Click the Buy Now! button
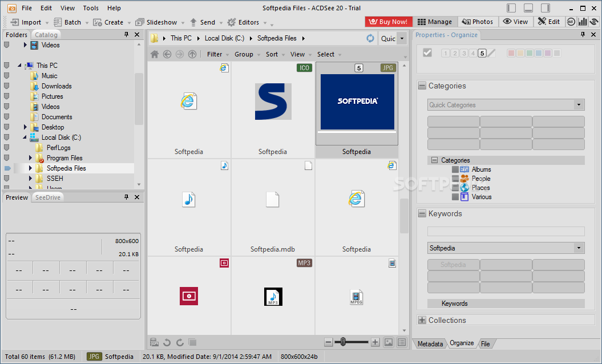The width and height of the screenshot is (602, 364). (x=389, y=22)
